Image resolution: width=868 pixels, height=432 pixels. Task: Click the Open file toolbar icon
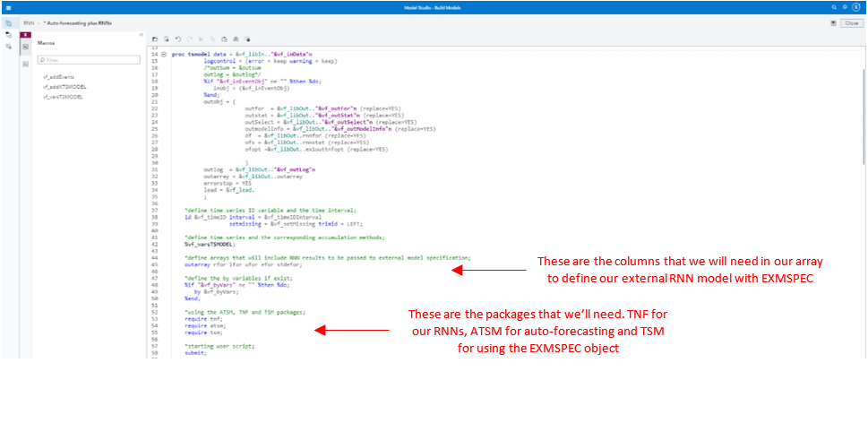(x=155, y=39)
